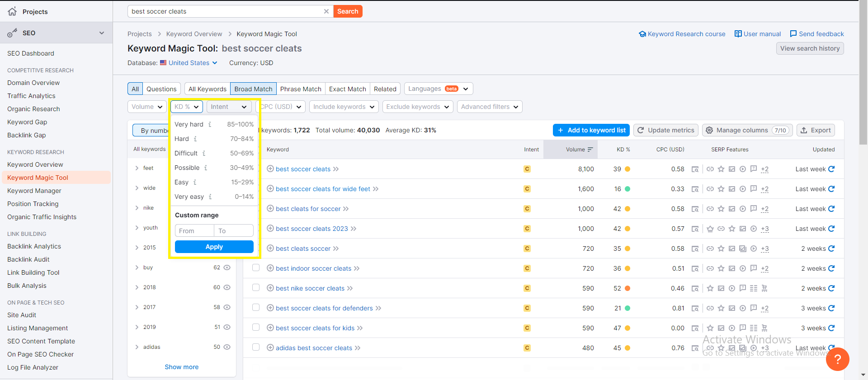Select the Phrase Match tab
This screenshot has height=380, width=868.
click(301, 89)
